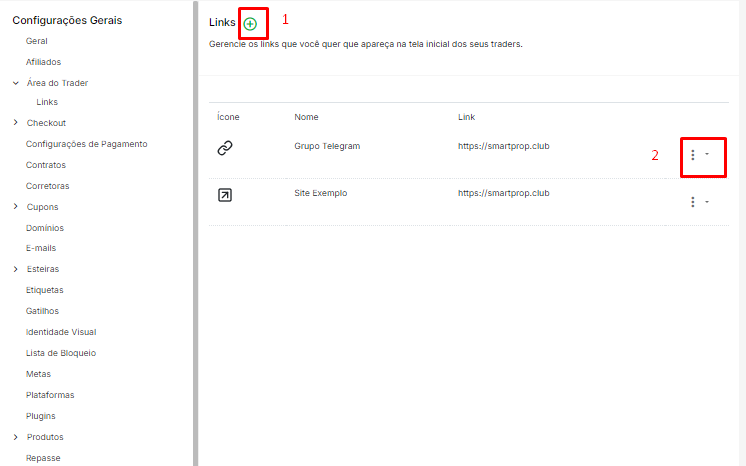This screenshot has width=746, height=466.
Task: Open three-dot actions menu for Site Exemplo
Action: point(693,202)
